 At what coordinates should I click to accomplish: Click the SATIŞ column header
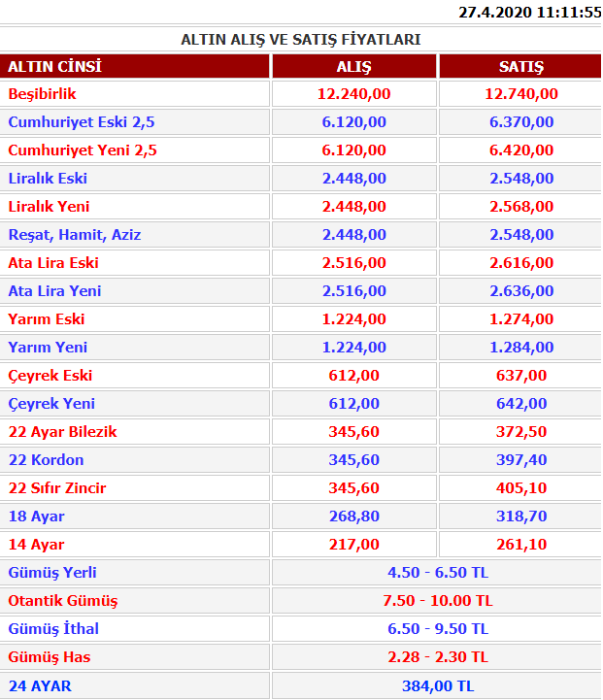click(x=521, y=67)
